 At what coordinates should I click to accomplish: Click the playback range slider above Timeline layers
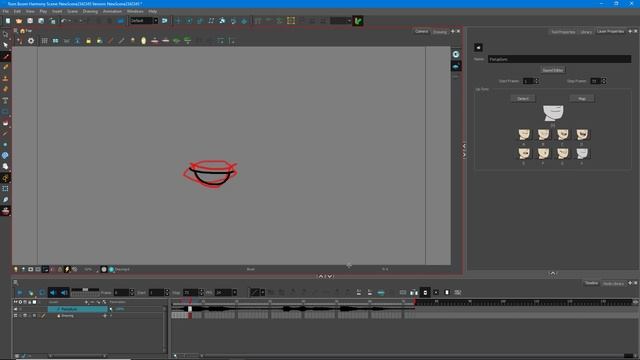click(85, 290)
